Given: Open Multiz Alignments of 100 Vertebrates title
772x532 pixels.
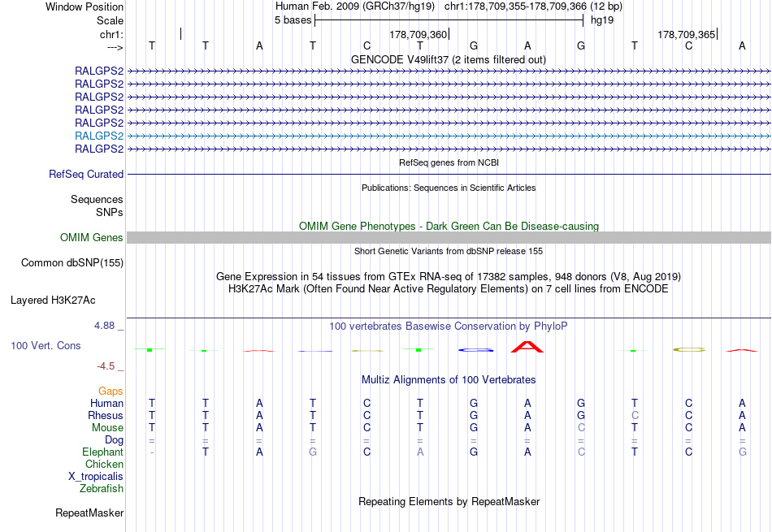Looking at the screenshot, I should coord(449,380).
